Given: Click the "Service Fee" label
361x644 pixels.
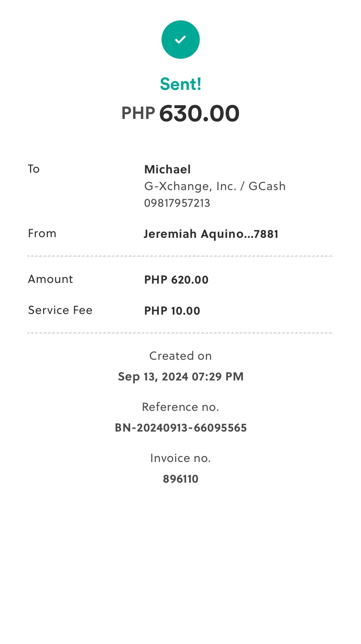Looking at the screenshot, I should [x=60, y=310].
